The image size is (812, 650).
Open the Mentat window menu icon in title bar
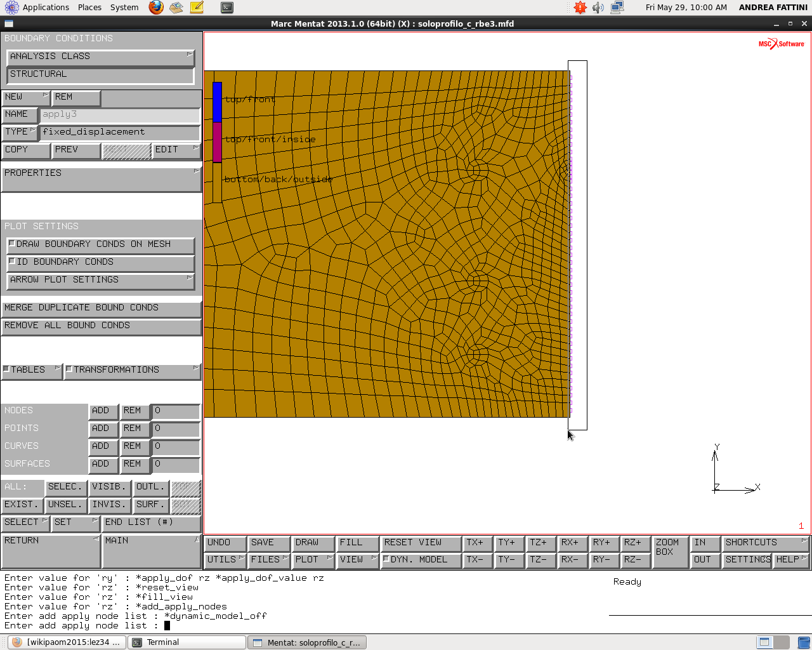coord(8,23)
